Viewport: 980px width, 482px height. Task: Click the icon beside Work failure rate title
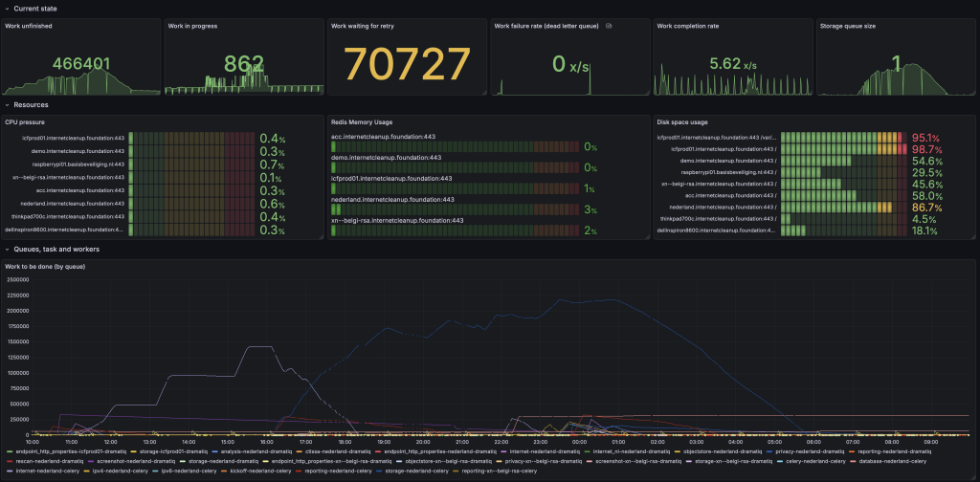(610, 26)
